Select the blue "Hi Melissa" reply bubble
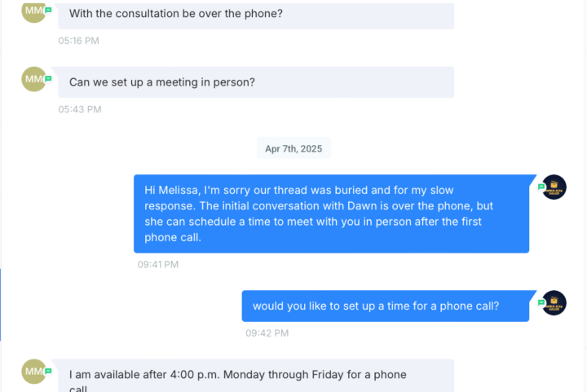Viewport: 587px width, 392px height. (x=331, y=214)
